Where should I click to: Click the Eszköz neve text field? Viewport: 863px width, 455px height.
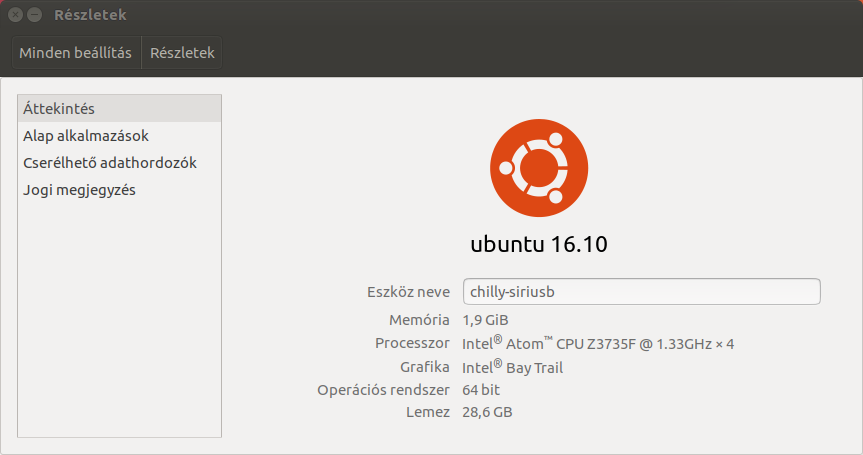(641, 291)
